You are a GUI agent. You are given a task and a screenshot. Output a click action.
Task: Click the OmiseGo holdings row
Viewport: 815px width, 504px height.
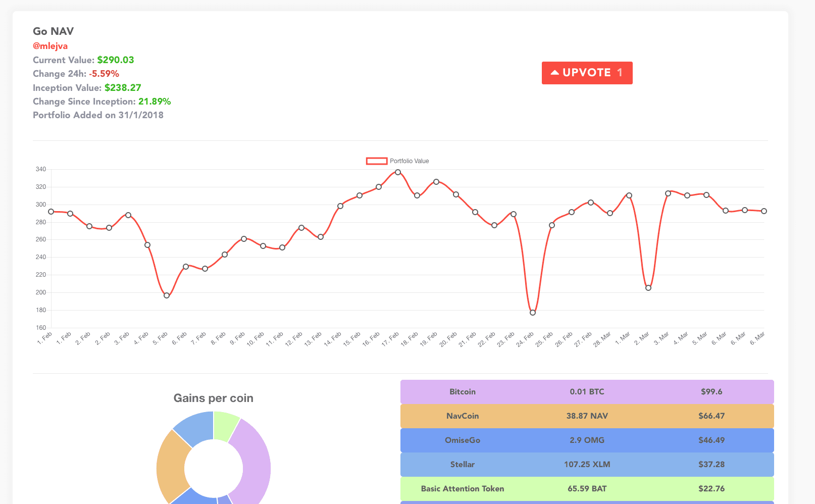point(587,440)
